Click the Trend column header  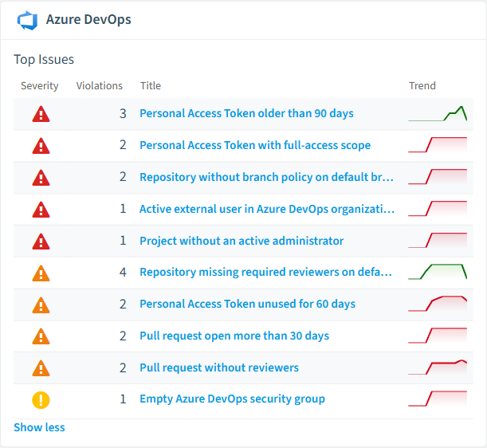(x=422, y=86)
